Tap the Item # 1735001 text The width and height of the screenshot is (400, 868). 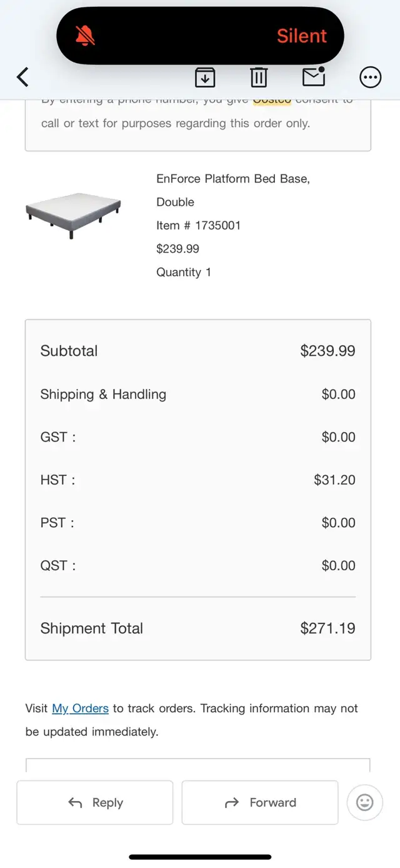[198, 225]
